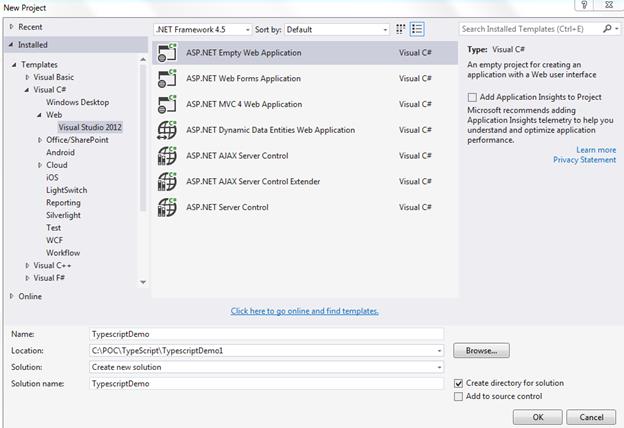624x428 pixels.
Task: Click the template tree scroll up arrow
Action: click(x=143, y=59)
